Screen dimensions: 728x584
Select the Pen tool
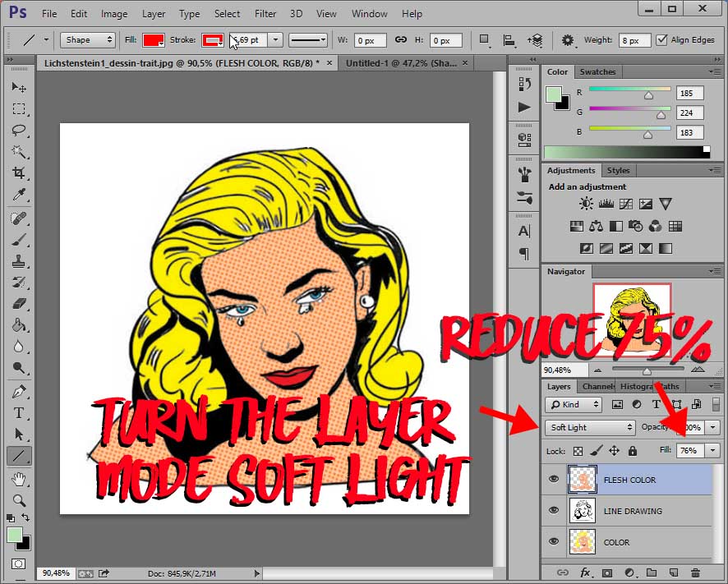point(19,391)
